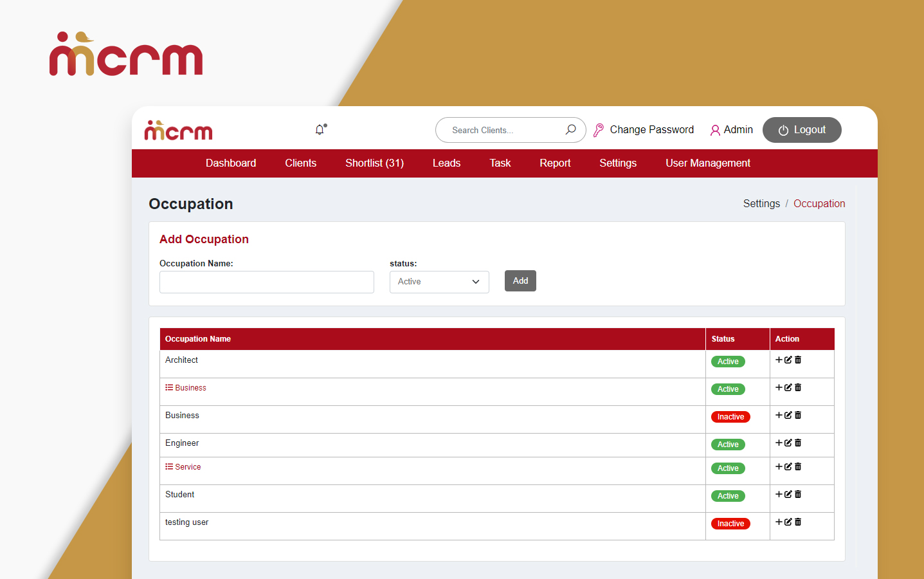Click Inactive status badge for Business

point(730,417)
